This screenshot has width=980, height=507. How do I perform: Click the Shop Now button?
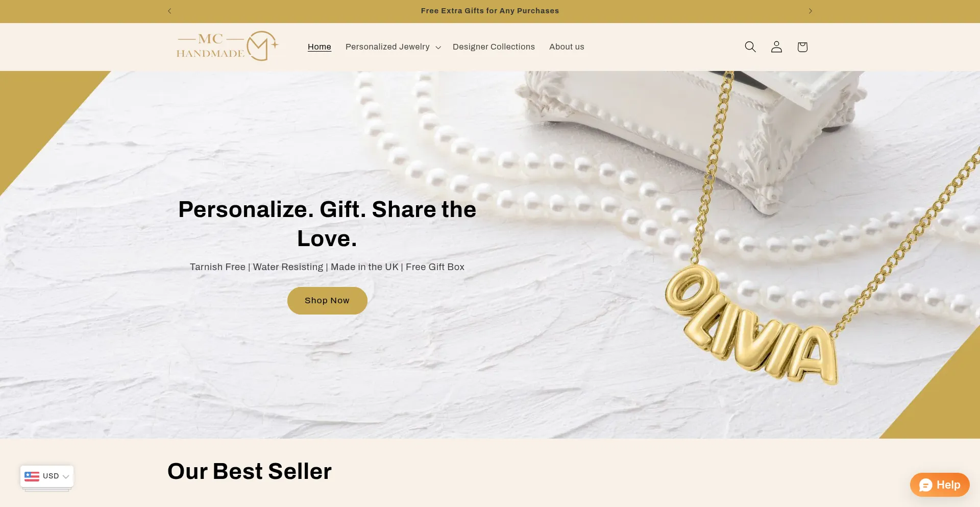point(327,301)
